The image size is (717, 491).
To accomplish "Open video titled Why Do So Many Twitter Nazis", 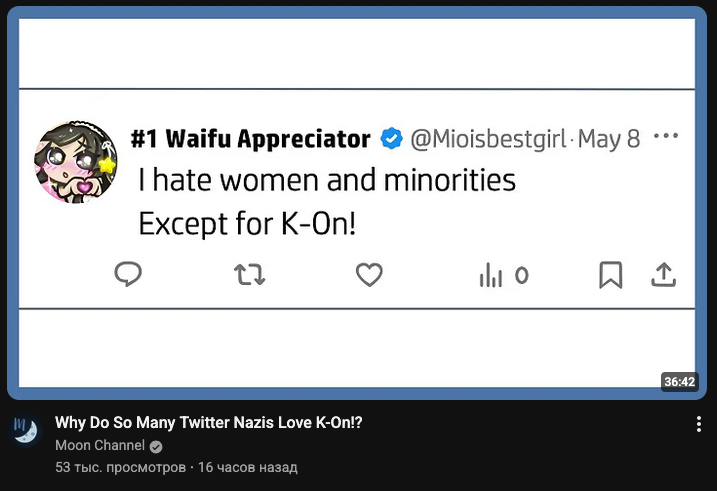I will [x=208, y=423].
